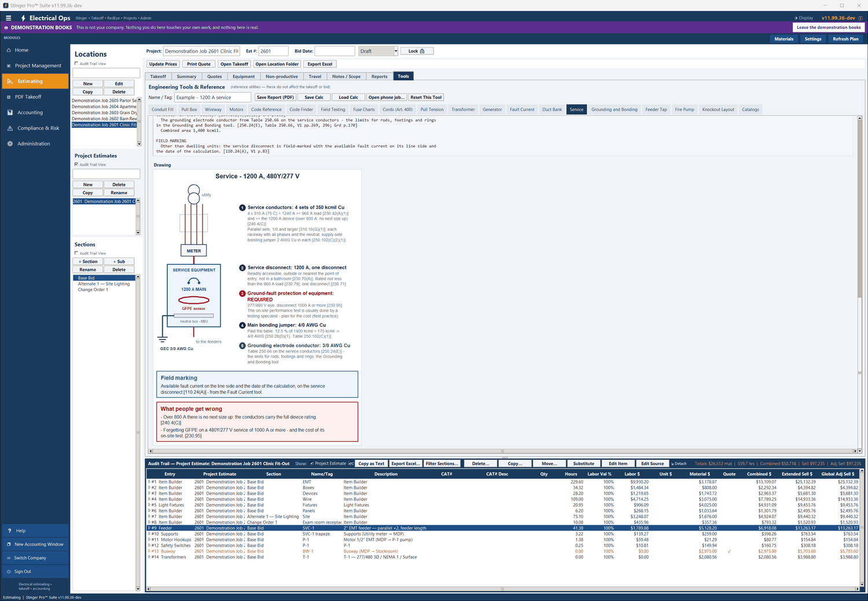Toggle the Project Estimate show checkbox
The width and height of the screenshot is (868, 601).
click(312, 463)
